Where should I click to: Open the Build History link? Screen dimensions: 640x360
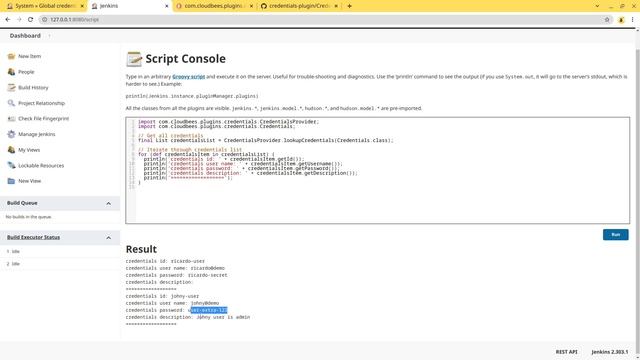(x=33, y=87)
